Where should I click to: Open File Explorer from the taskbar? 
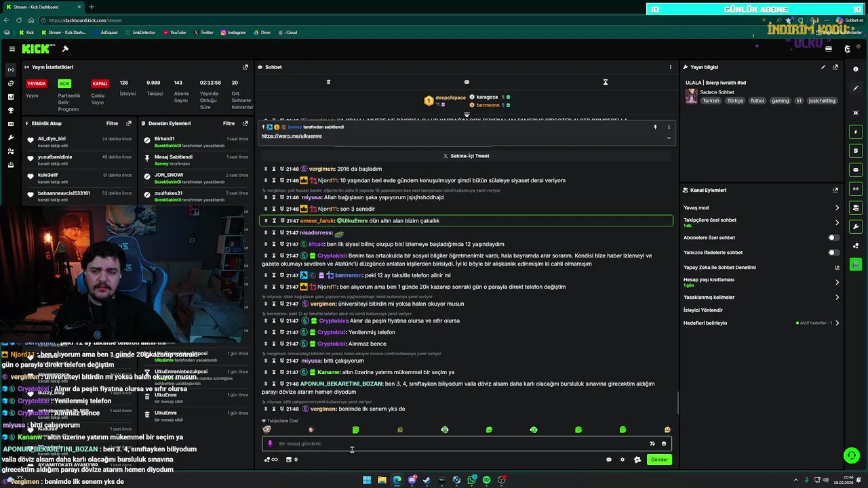382,480
